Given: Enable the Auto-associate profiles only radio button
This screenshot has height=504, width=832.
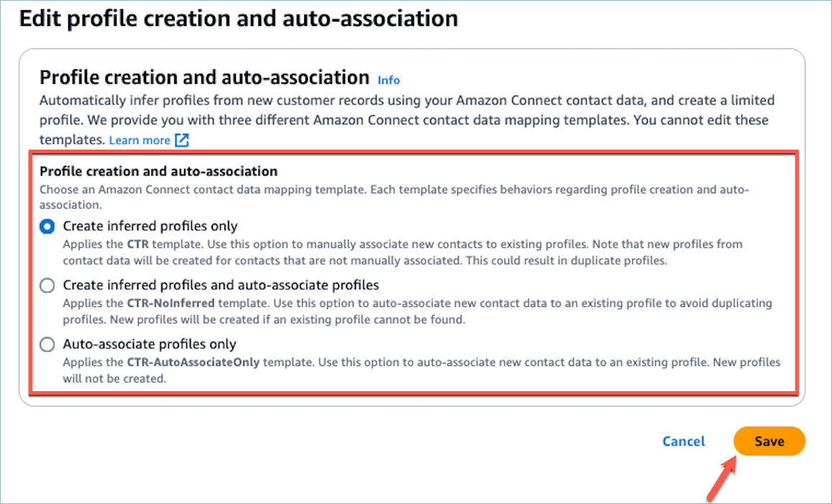Looking at the screenshot, I should [47, 344].
